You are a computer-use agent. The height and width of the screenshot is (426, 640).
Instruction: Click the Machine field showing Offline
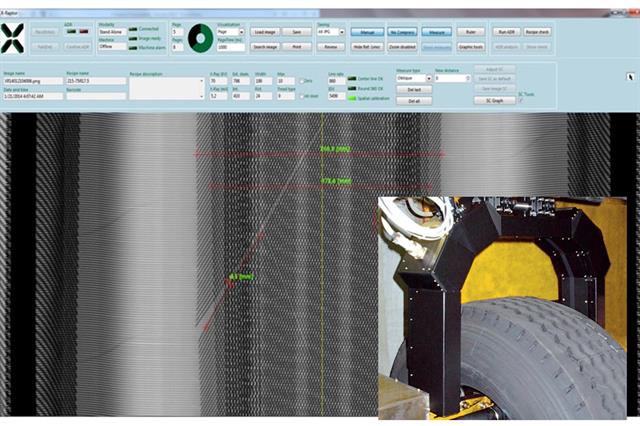112,47
